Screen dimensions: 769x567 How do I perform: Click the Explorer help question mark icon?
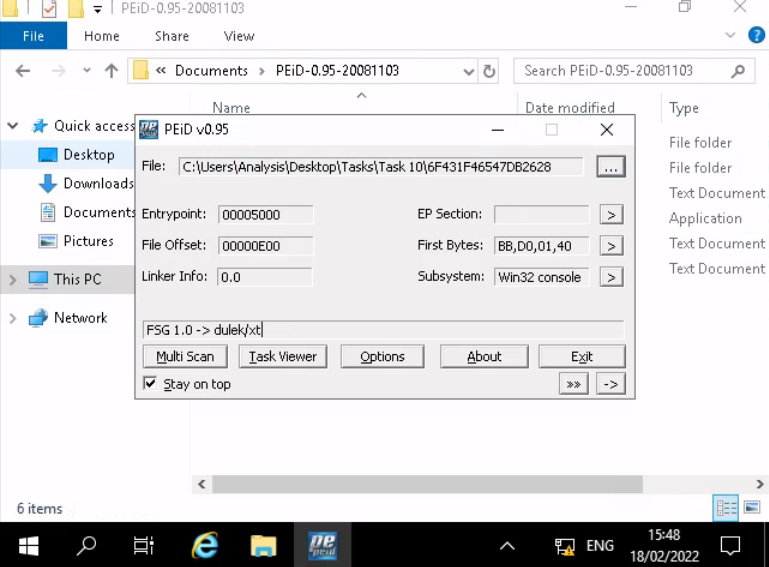coord(756,36)
